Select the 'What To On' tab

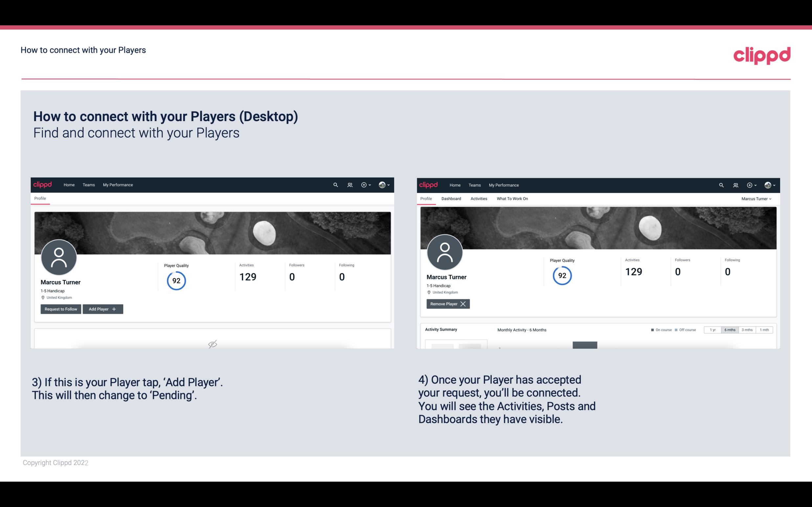tap(512, 199)
